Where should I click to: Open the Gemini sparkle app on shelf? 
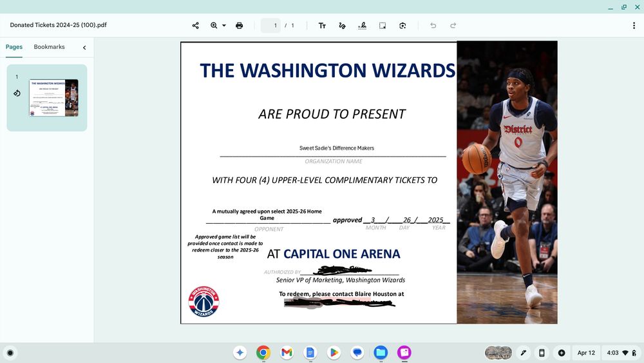[x=240, y=352]
